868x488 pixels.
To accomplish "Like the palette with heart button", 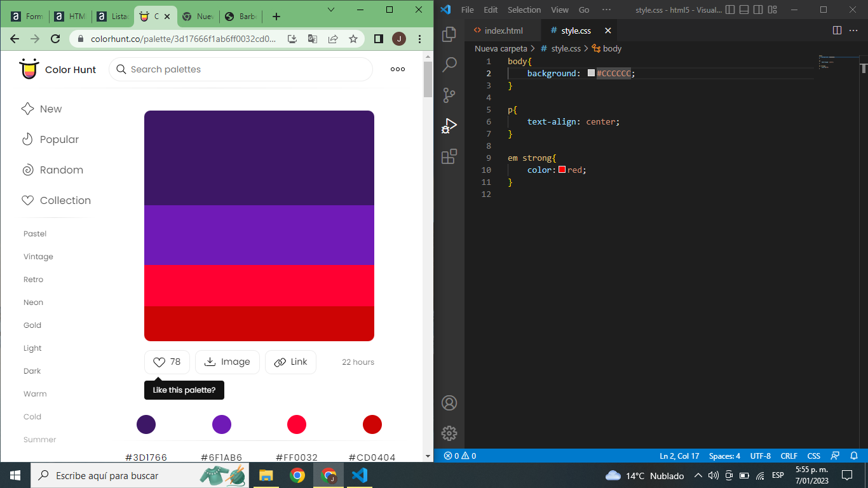I will pyautogui.click(x=166, y=362).
